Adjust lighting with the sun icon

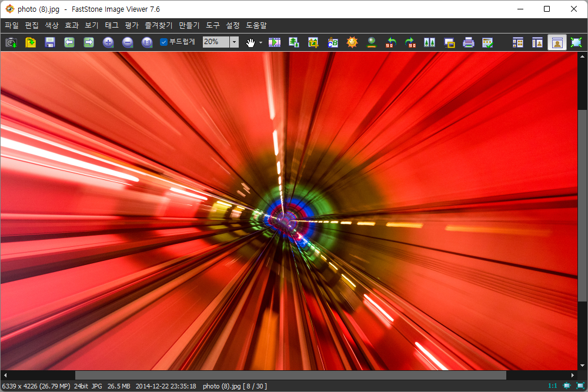[x=352, y=42]
